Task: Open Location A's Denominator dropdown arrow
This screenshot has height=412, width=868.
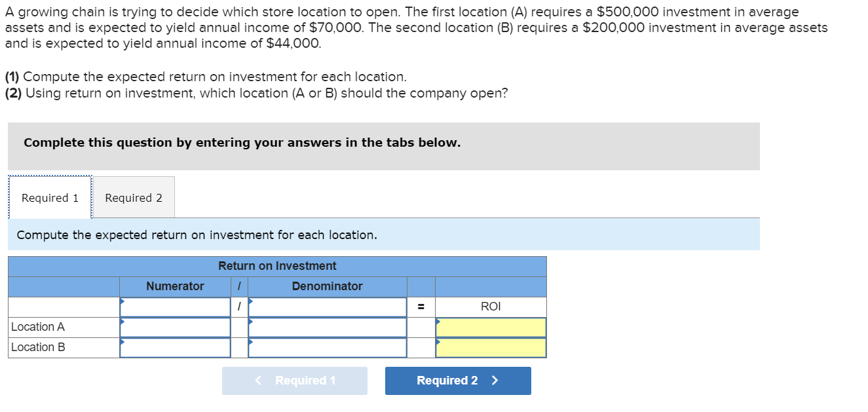Action: point(250,320)
